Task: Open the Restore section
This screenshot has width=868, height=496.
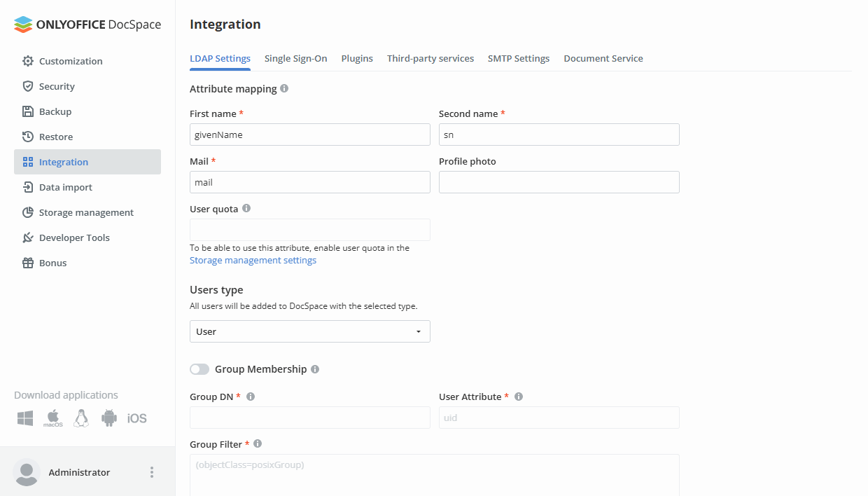Action: point(27,137)
